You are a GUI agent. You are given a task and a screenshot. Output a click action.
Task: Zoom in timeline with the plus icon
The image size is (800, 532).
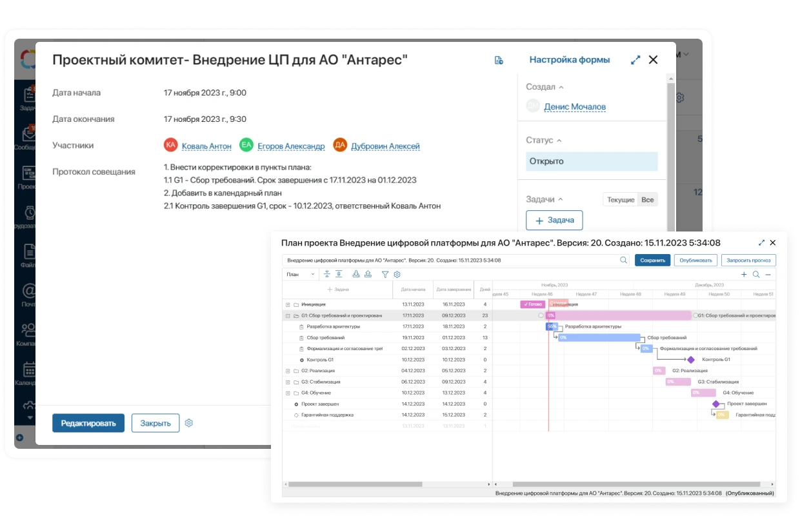point(744,274)
